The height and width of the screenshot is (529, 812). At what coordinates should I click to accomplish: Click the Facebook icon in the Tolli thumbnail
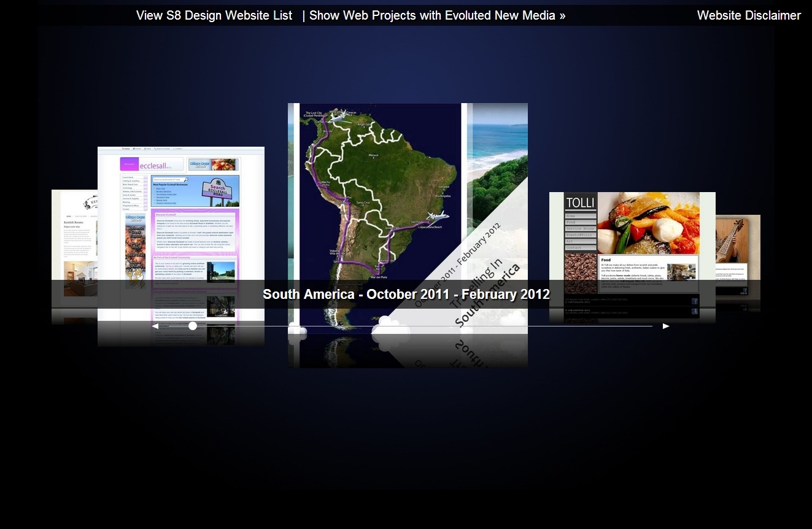coord(695,301)
